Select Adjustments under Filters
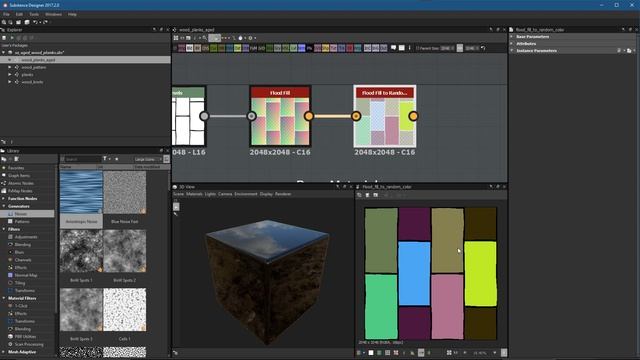Image resolution: width=640 pixels, height=360 pixels. click(26, 237)
